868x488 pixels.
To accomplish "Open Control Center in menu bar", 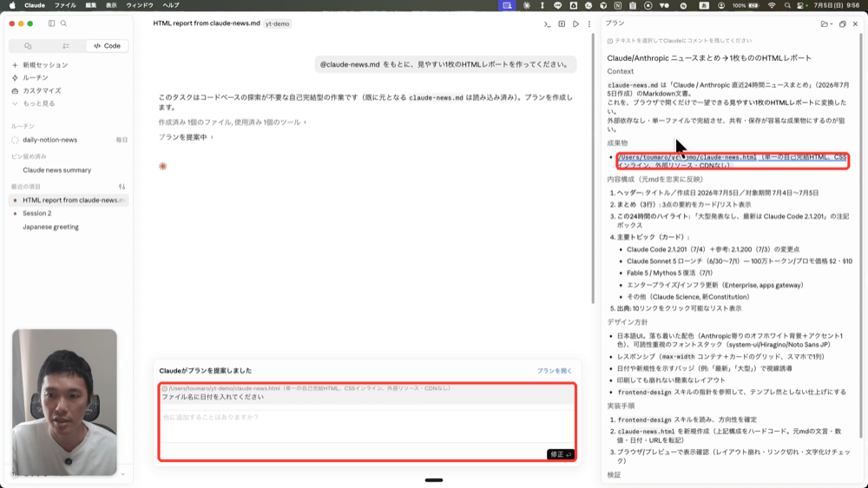I will 800,5.
